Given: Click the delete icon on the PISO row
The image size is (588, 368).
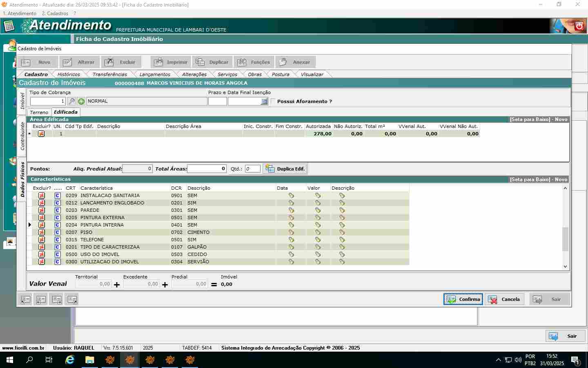Looking at the screenshot, I should tap(42, 232).
